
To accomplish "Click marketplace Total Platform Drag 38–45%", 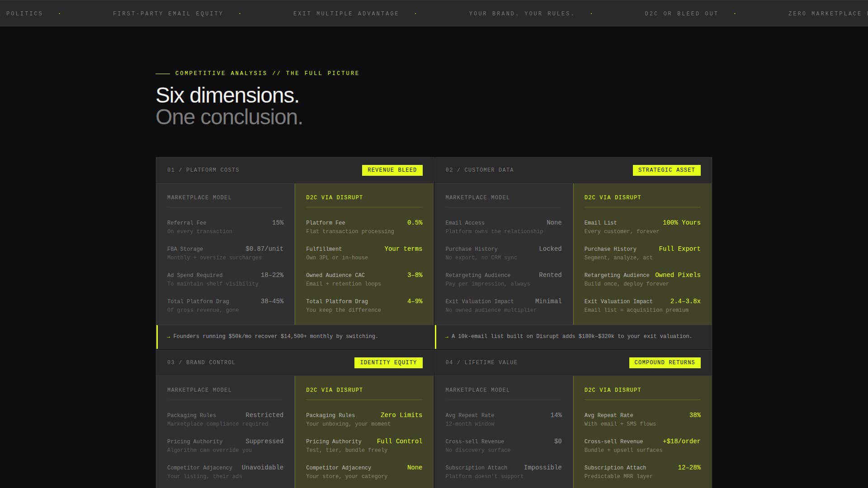I will tap(272, 301).
